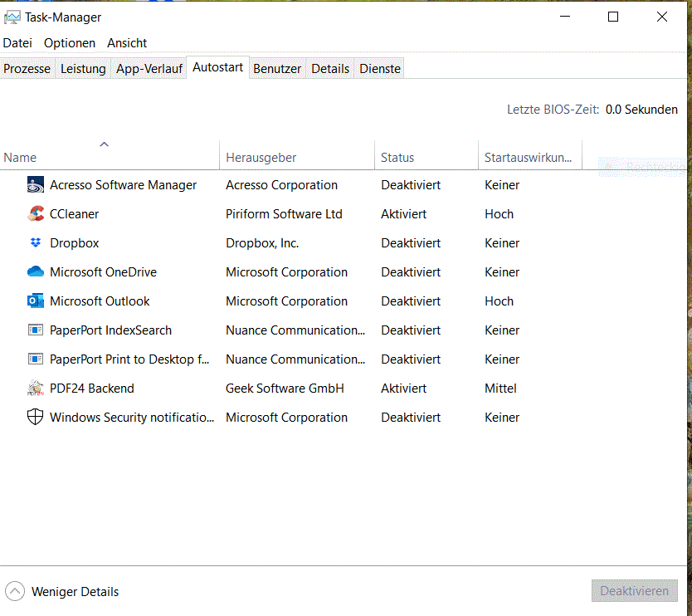
Task: Switch to the Dienste tab
Action: 380,69
